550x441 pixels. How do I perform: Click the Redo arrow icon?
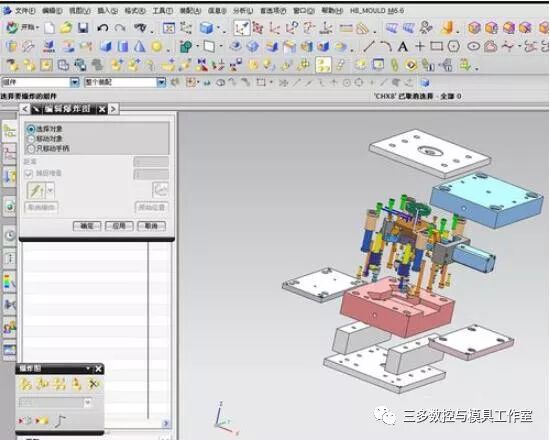(120, 28)
